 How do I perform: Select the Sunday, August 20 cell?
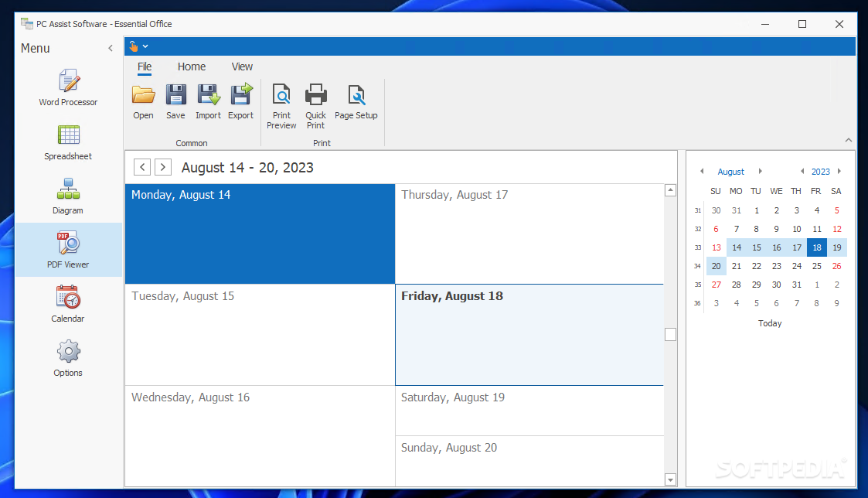click(x=529, y=462)
